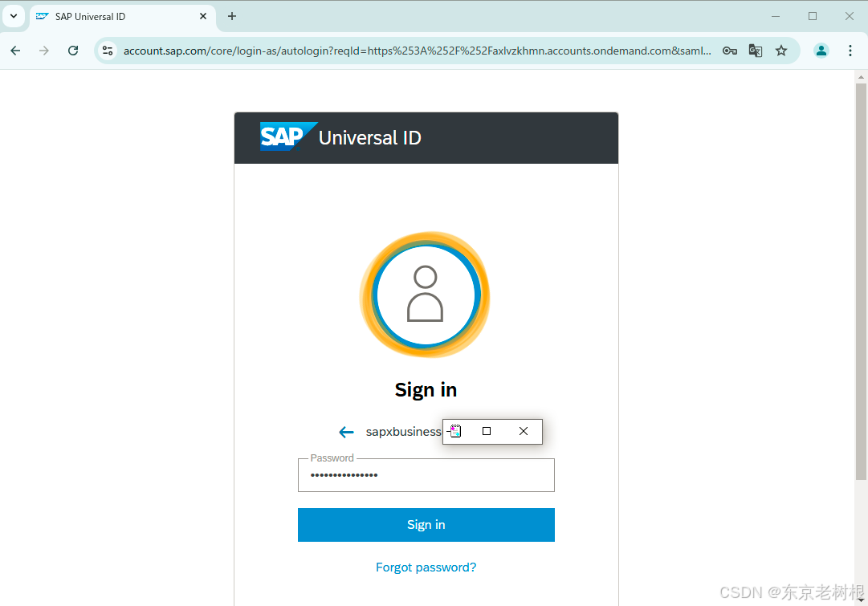Click the scrollbar down arrow
This screenshot has height=606, width=868.
(x=861, y=600)
